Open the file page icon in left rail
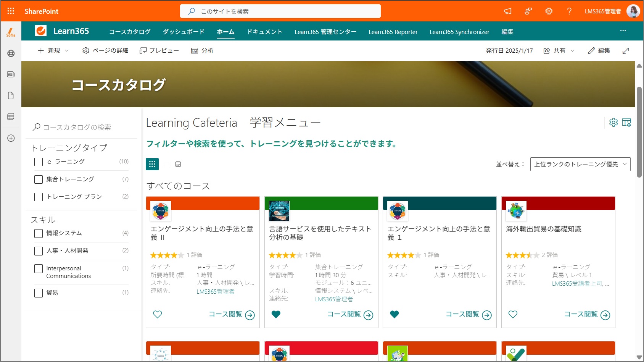 (11, 95)
